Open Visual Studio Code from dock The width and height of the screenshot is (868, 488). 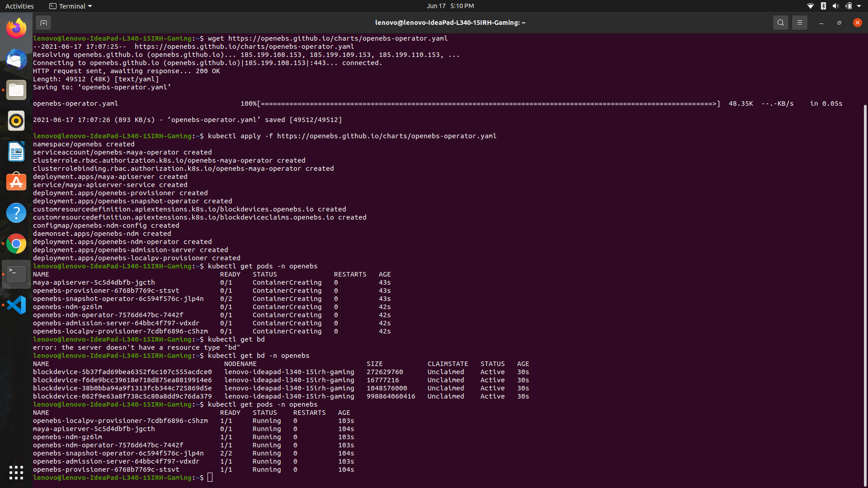pos(16,305)
